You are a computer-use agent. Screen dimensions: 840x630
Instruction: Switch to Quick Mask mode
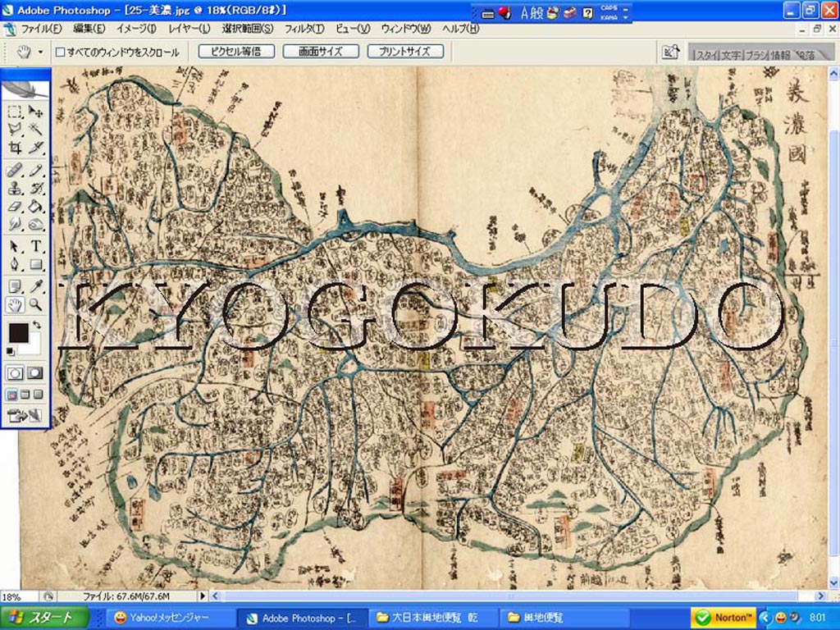[x=35, y=373]
